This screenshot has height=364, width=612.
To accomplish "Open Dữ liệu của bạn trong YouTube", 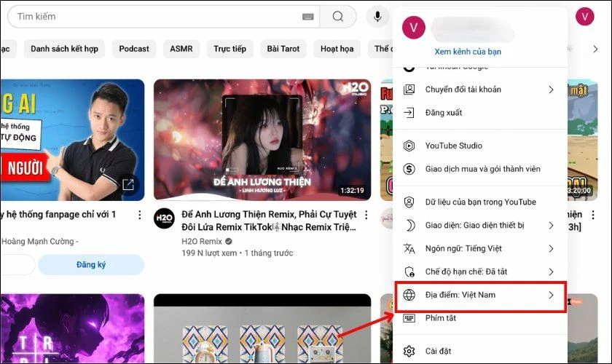I will [479, 202].
